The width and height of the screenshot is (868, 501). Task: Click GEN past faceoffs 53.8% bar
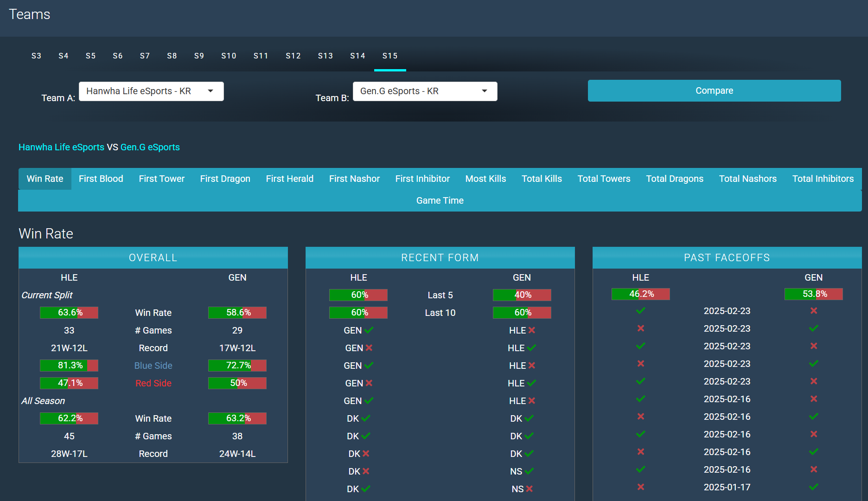(814, 294)
